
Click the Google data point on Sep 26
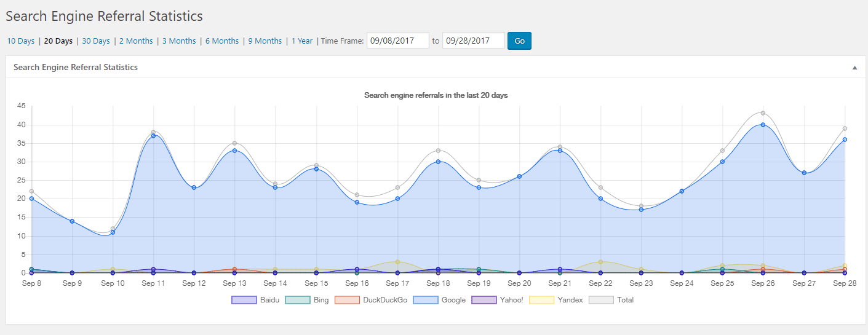tap(763, 125)
